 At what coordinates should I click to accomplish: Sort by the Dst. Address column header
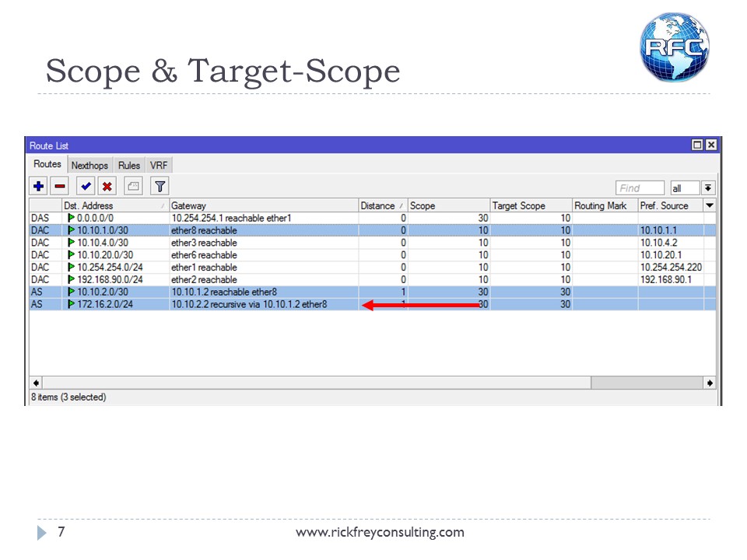coord(115,205)
